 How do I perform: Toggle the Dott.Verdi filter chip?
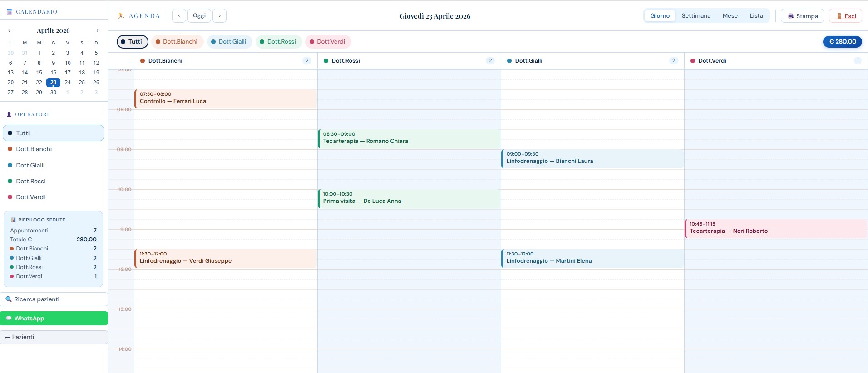pos(328,41)
